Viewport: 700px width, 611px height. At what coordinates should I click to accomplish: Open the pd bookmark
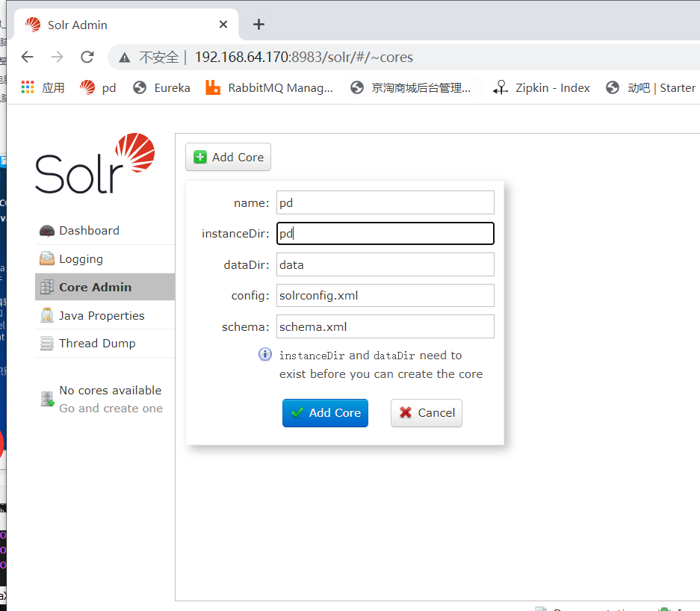click(x=97, y=87)
